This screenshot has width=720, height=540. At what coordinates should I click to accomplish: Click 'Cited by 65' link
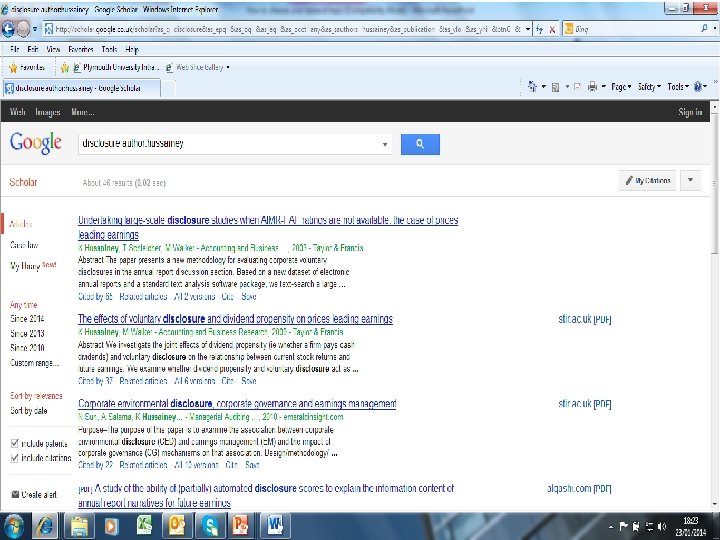95,296
